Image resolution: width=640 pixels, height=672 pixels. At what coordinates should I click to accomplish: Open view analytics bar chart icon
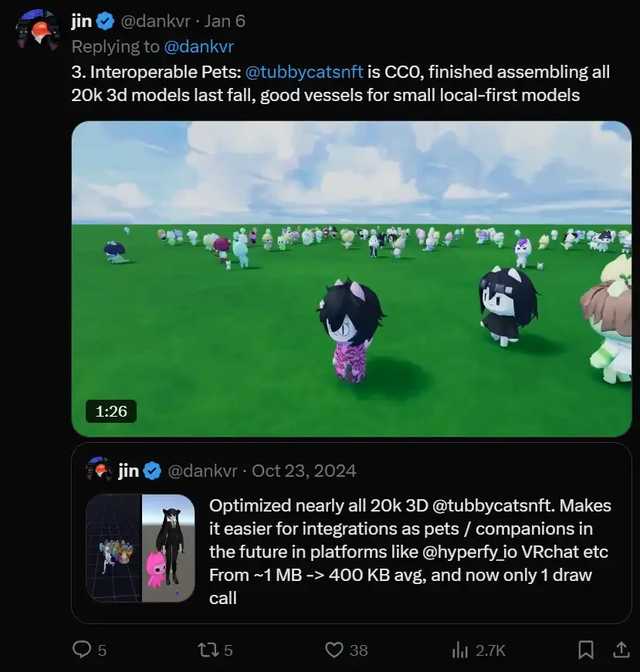click(461, 650)
